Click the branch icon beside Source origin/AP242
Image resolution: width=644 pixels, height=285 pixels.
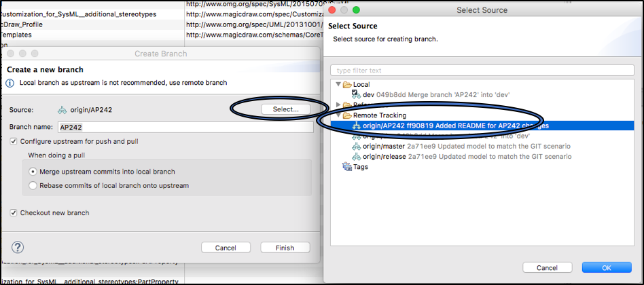[x=62, y=109]
